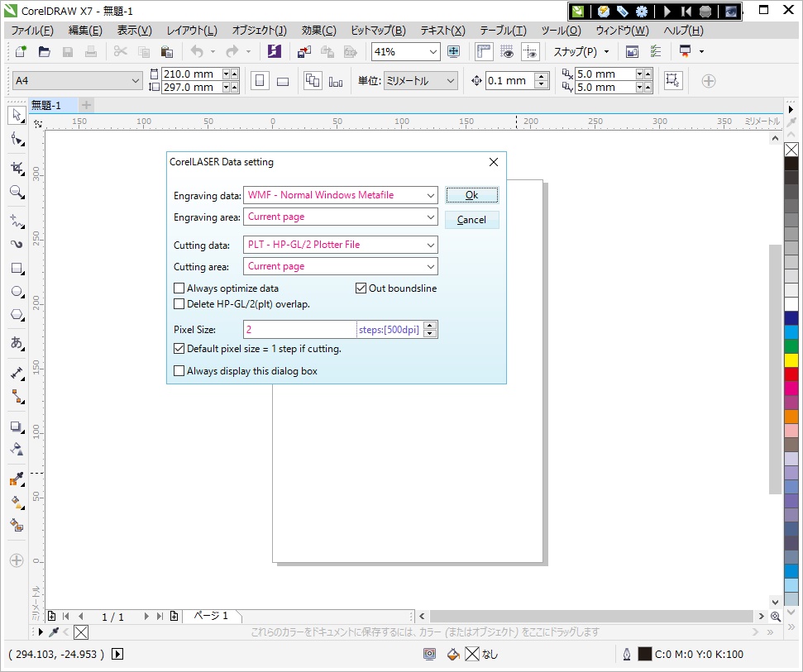Toggle Delete HP-GL/2(plt) overlap checkbox
Screen dimensions: 803x672
point(179,304)
